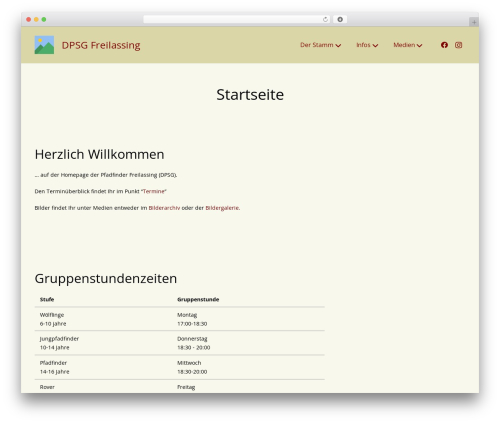Follow the Termine link
This screenshot has width=500, height=423.
point(154,191)
